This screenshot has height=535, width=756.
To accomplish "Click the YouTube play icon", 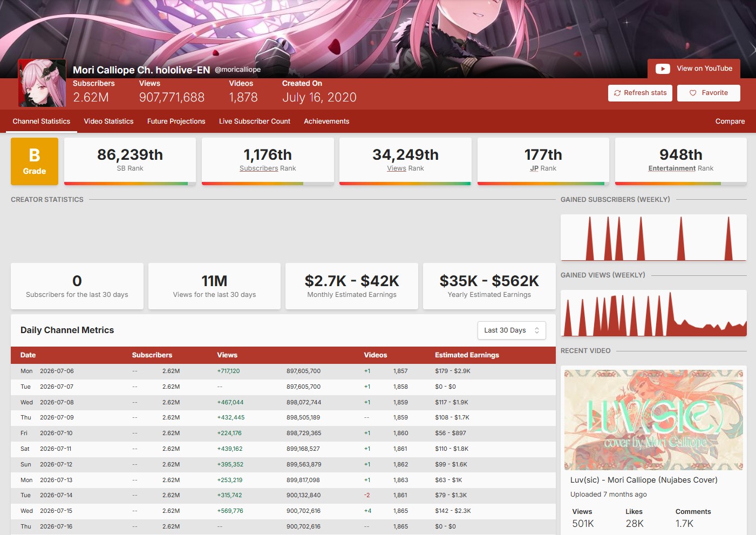I will click(663, 69).
